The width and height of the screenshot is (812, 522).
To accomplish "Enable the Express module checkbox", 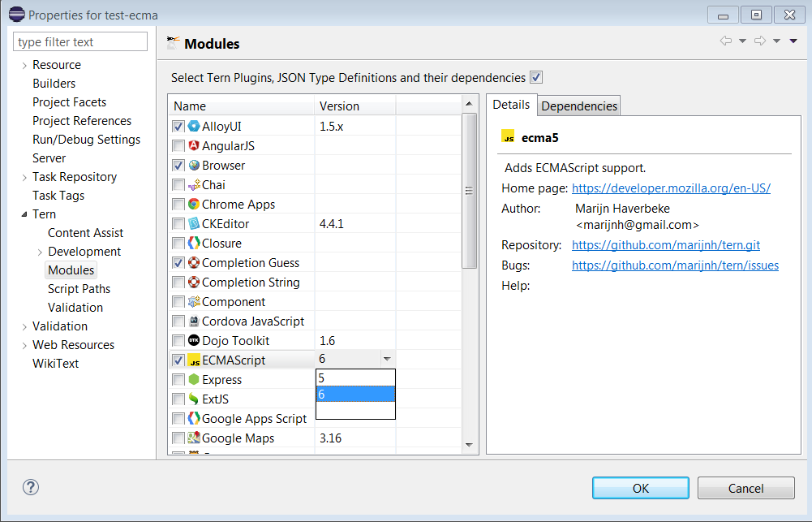I will pyautogui.click(x=176, y=379).
